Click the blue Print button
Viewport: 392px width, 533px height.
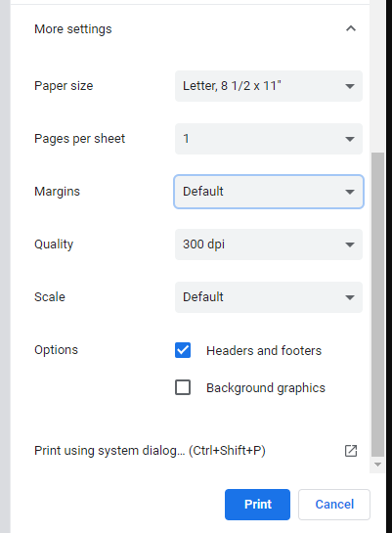pos(257,505)
